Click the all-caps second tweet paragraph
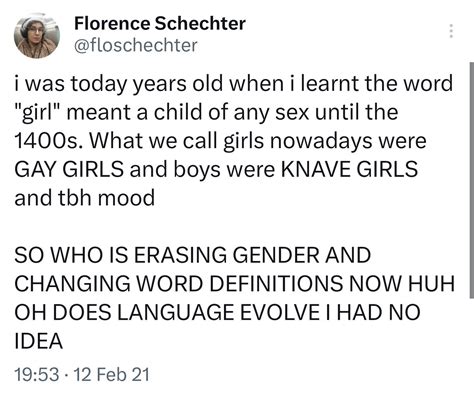The height and width of the screenshot is (396, 474). (234, 298)
